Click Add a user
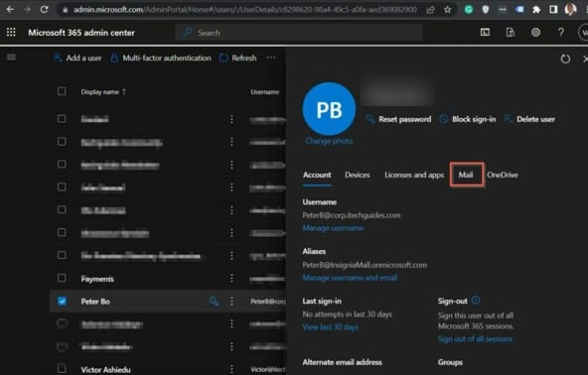 [x=77, y=58]
